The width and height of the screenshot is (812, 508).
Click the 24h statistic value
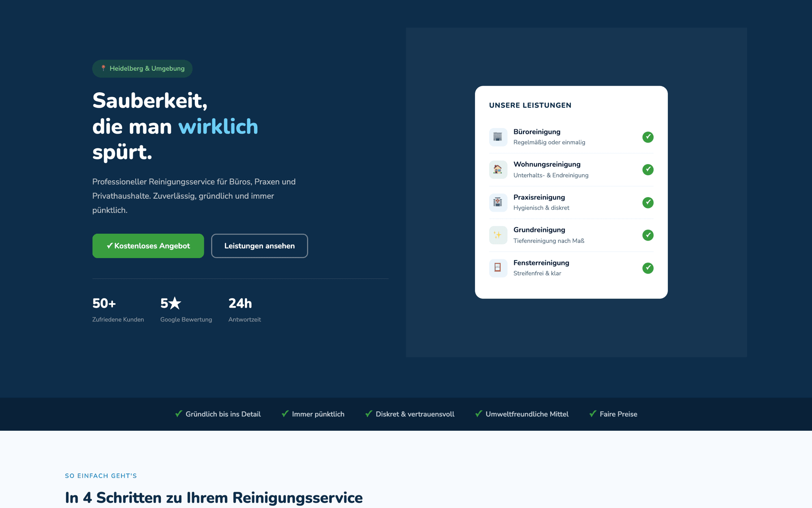point(240,303)
